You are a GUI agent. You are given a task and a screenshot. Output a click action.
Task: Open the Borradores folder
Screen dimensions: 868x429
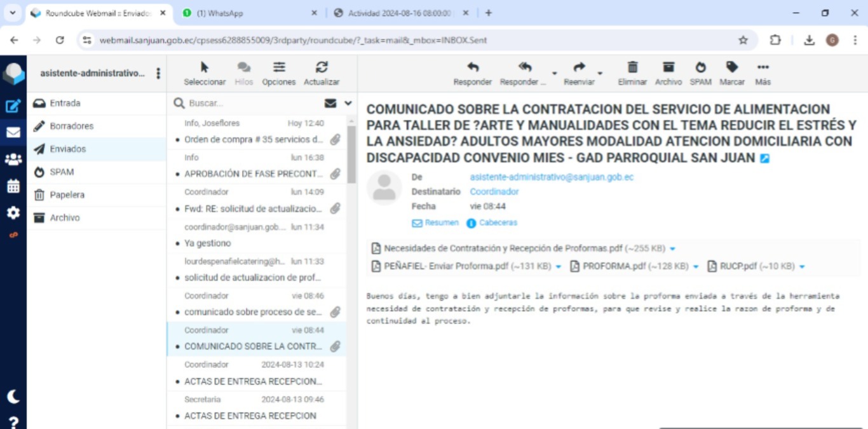click(71, 126)
